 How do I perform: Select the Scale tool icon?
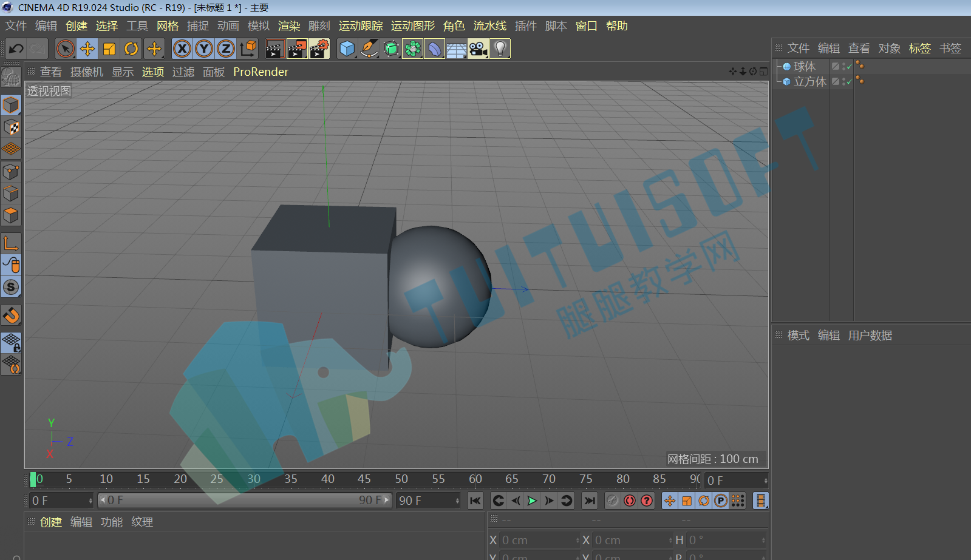109,49
